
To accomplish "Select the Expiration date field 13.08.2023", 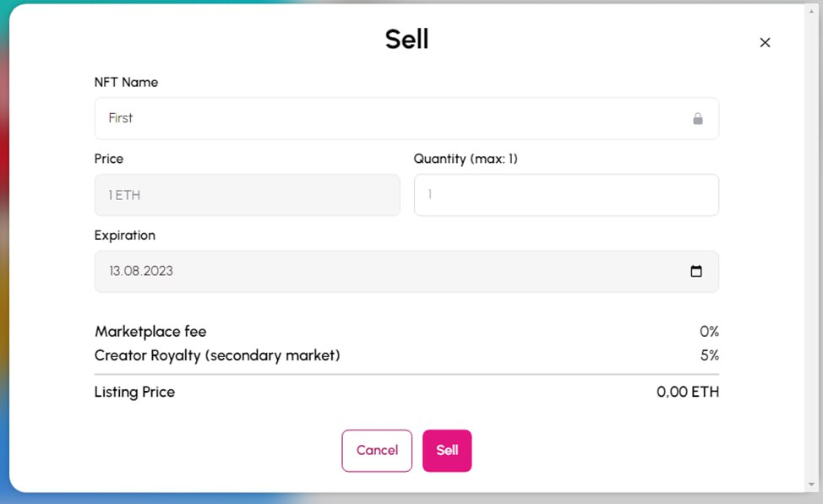I will [406, 271].
